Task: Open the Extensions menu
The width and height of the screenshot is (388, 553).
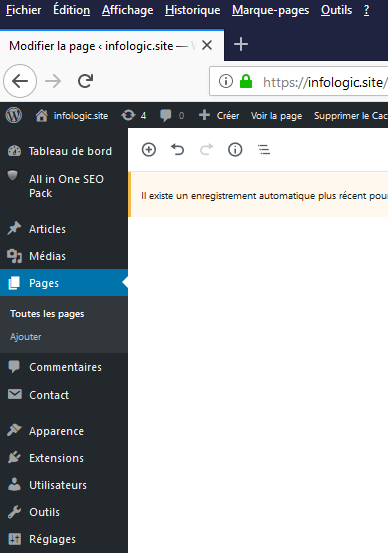Action: (64, 458)
